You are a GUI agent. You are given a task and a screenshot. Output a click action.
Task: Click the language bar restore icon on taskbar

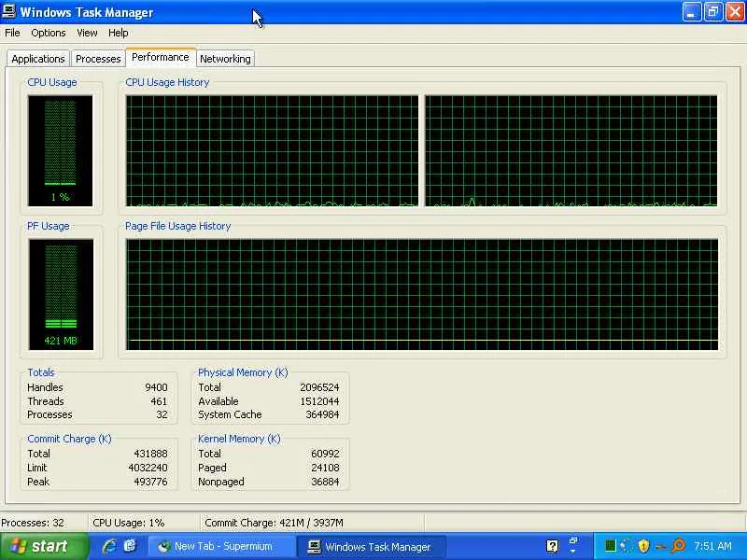point(573,541)
